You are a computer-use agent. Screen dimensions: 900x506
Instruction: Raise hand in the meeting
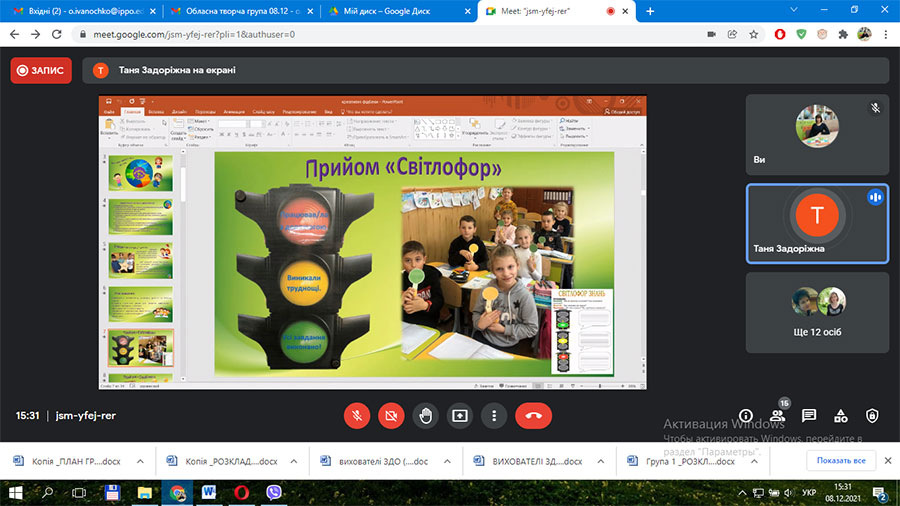point(425,415)
